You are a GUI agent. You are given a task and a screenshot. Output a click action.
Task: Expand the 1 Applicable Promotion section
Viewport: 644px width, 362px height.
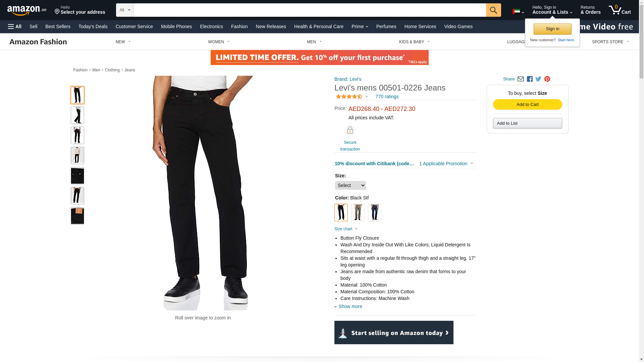pyautogui.click(x=446, y=164)
